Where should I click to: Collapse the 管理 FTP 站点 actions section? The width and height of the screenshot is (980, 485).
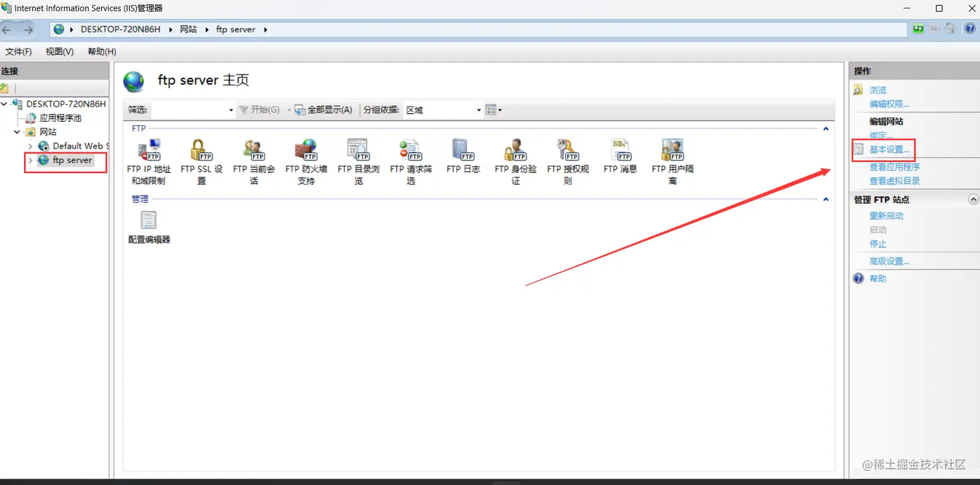pos(973,200)
